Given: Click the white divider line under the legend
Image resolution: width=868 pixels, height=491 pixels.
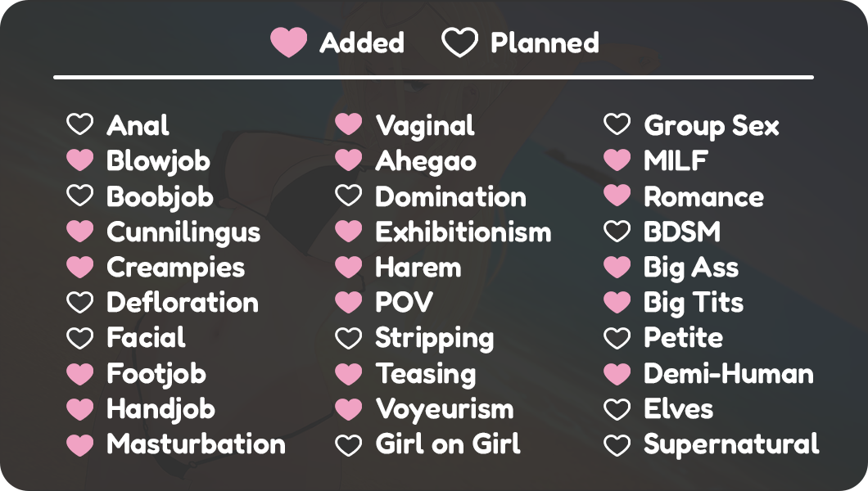Looking at the screenshot, I should (433, 78).
